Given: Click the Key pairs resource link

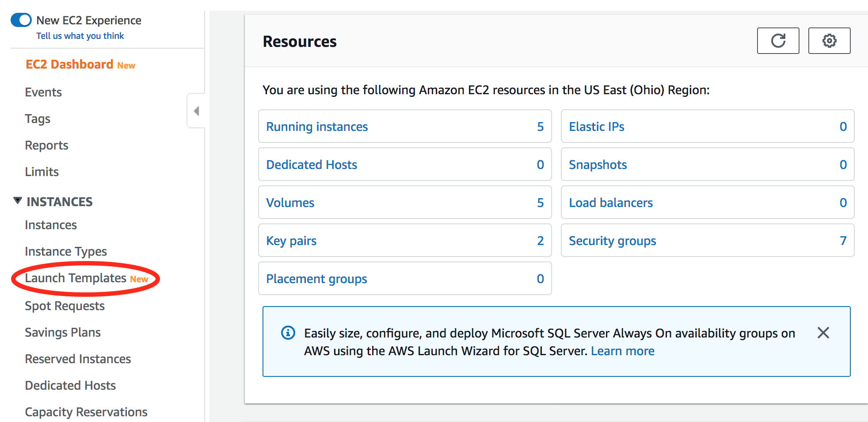Looking at the screenshot, I should pos(291,241).
